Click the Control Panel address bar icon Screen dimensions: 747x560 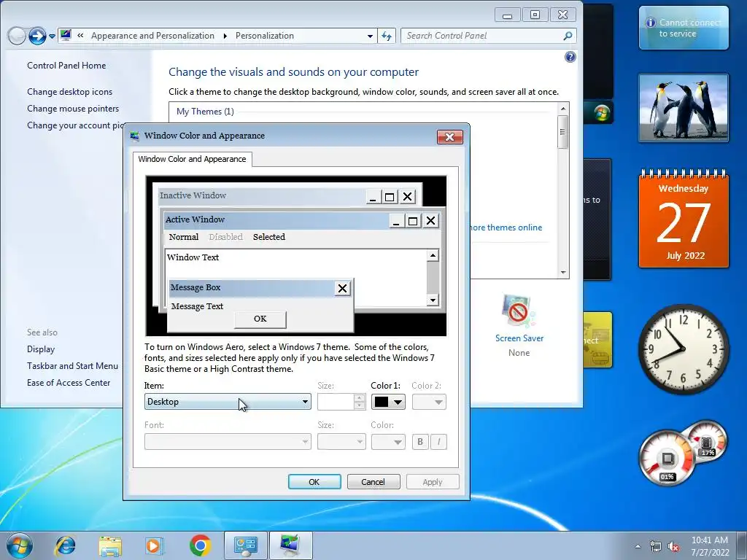(66, 35)
